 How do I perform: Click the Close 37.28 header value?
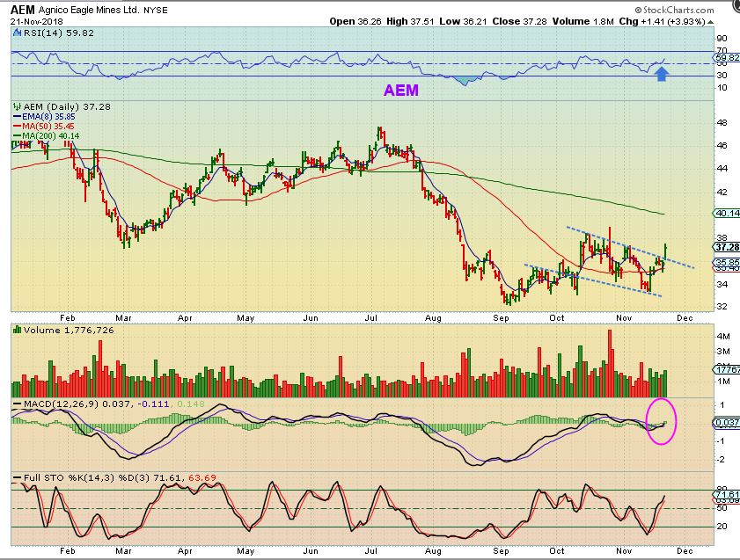tap(520, 21)
